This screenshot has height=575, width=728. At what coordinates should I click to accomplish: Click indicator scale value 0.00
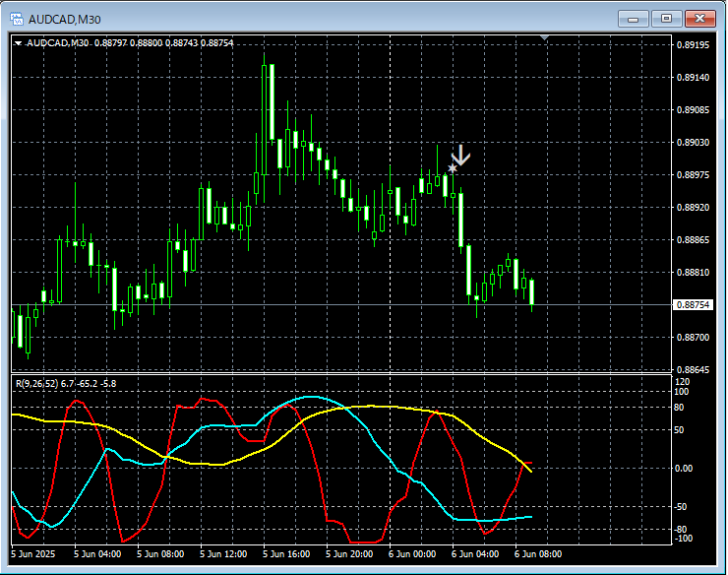(x=684, y=468)
